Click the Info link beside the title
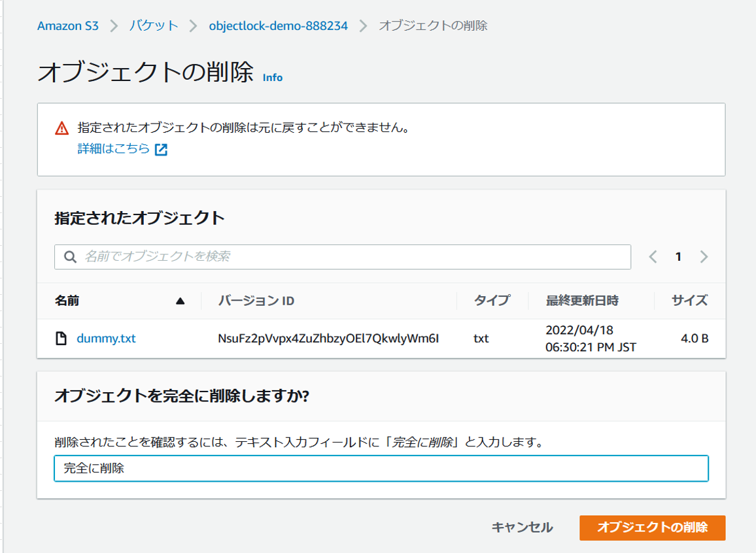Screen dimensions: 756x553 coord(273,78)
